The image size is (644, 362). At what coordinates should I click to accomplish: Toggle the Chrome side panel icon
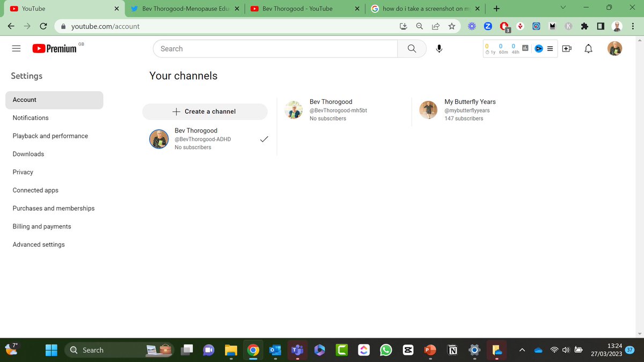point(601,26)
